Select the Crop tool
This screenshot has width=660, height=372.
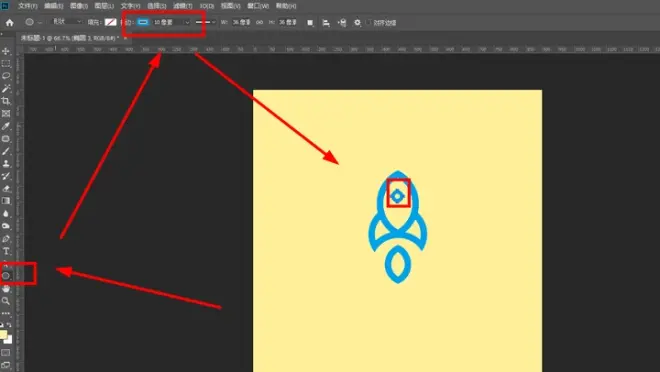(x=6, y=101)
